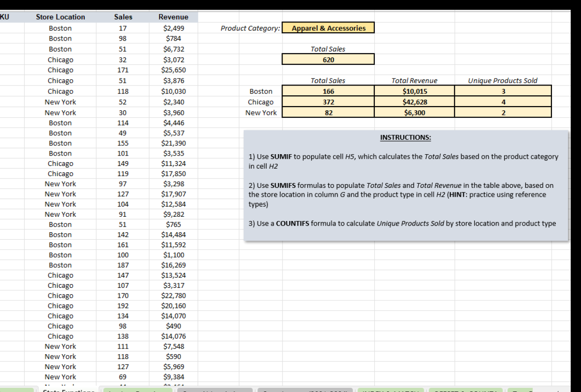The width and height of the screenshot is (581, 392).
Task: Select the revenue cell $11,324
Action: 174,164
